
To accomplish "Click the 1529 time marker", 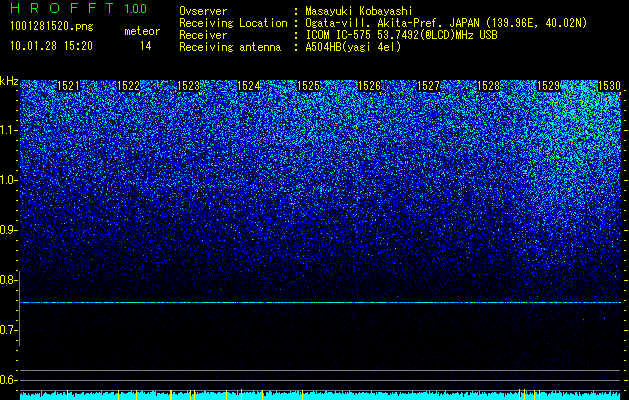I will pyautogui.click(x=548, y=86).
